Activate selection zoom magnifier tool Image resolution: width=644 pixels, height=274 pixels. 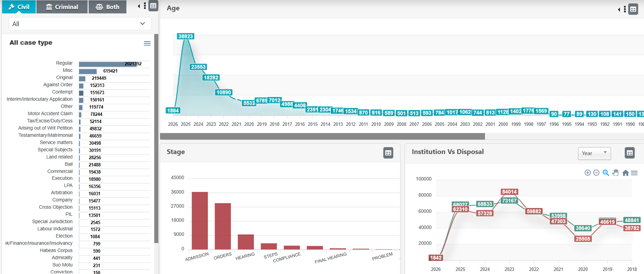(x=606, y=173)
